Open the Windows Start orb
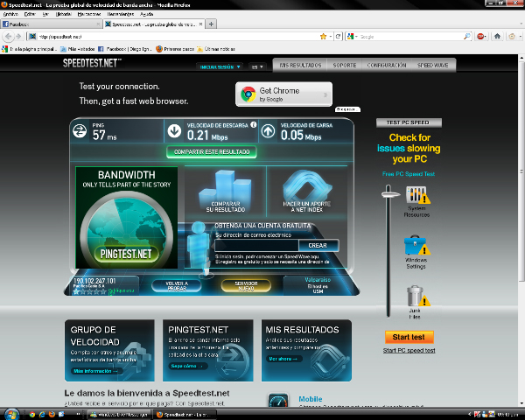 coord(11,414)
